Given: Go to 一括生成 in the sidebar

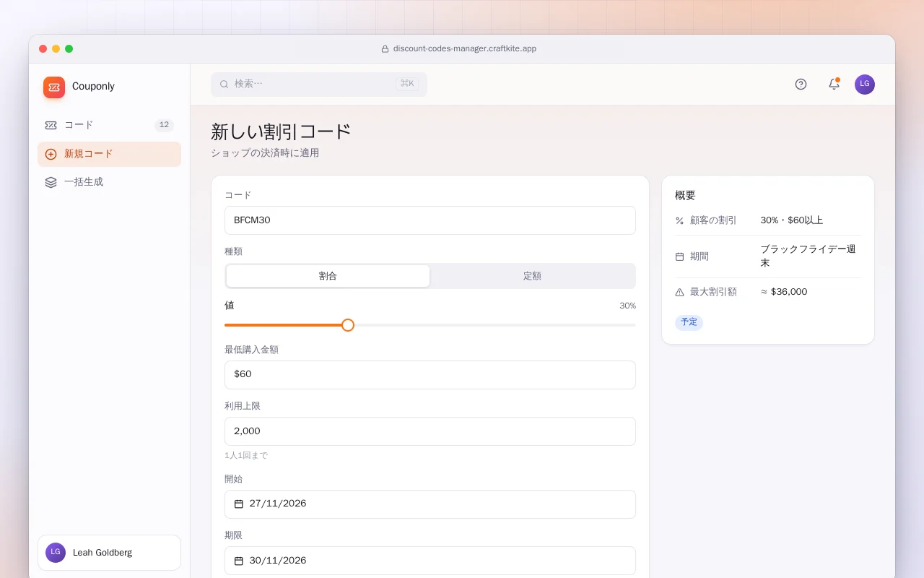Looking at the screenshot, I should pyautogui.click(x=109, y=182).
